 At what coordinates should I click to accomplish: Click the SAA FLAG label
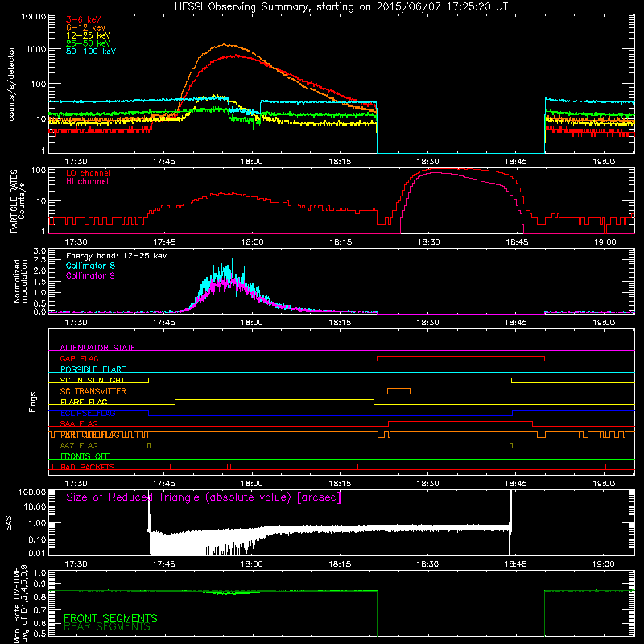click(79, 423)
